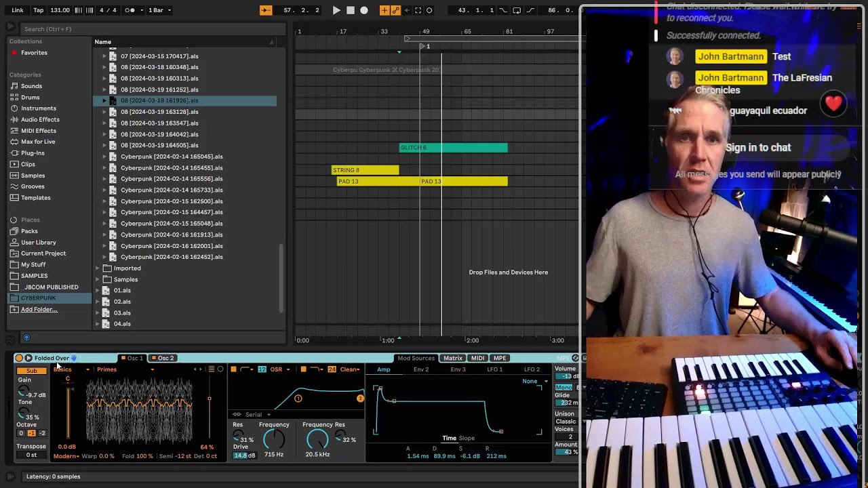Start playback with the Play button
Image resolution: width=868 pixels, height=488 pixels.
pos(336,10)
